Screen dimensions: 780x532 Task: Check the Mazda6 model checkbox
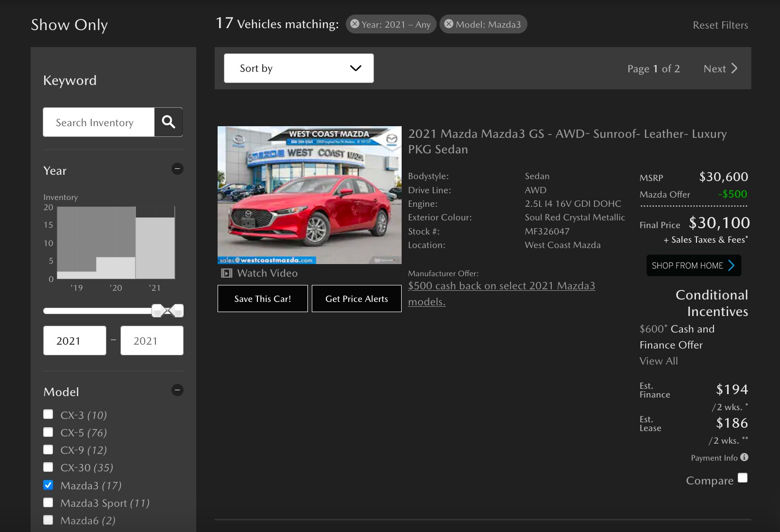[48, 519]
